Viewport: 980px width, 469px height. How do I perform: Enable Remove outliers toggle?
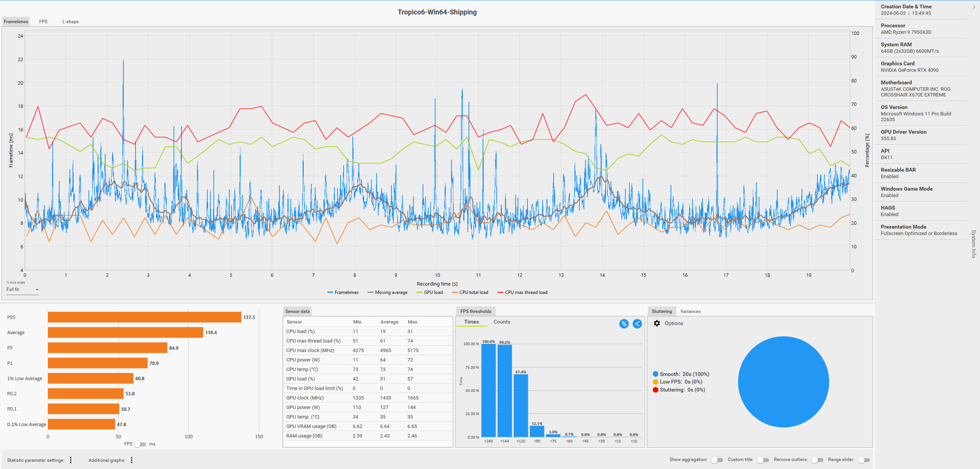coord(816,460)
